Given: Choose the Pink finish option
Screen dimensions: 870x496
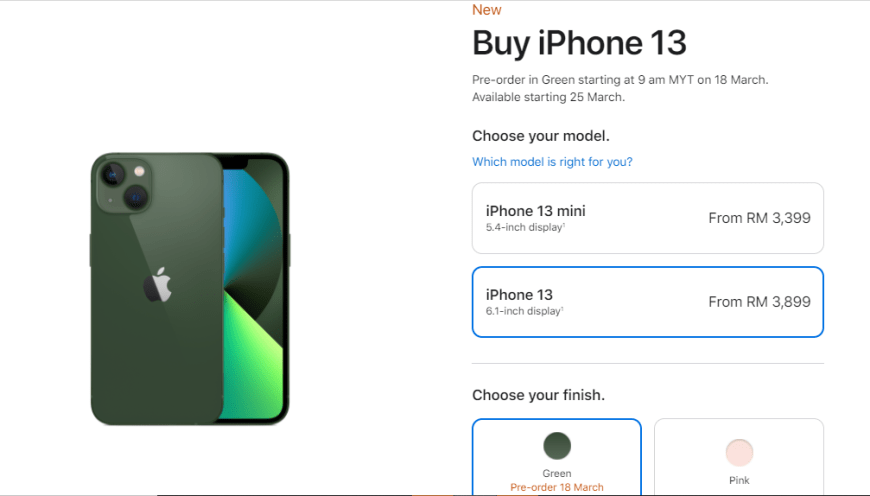Looking at the screenshot, I should [739, 458].
